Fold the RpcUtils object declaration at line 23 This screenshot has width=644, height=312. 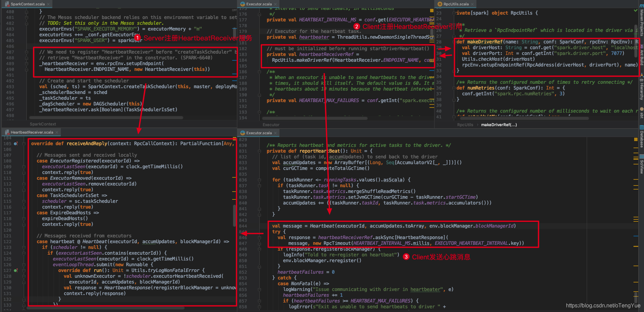coord(454,13)
